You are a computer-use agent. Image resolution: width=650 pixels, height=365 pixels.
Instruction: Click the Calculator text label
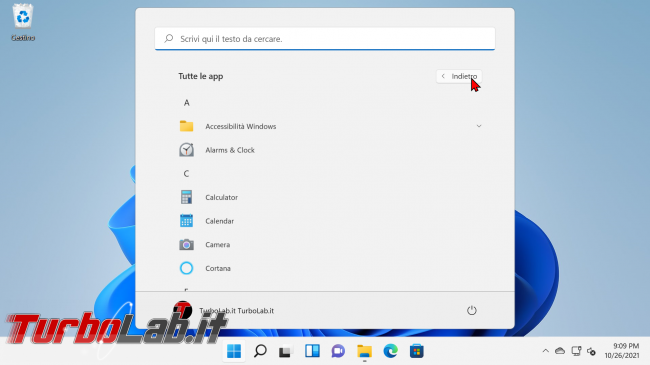[x=222, y=197]
